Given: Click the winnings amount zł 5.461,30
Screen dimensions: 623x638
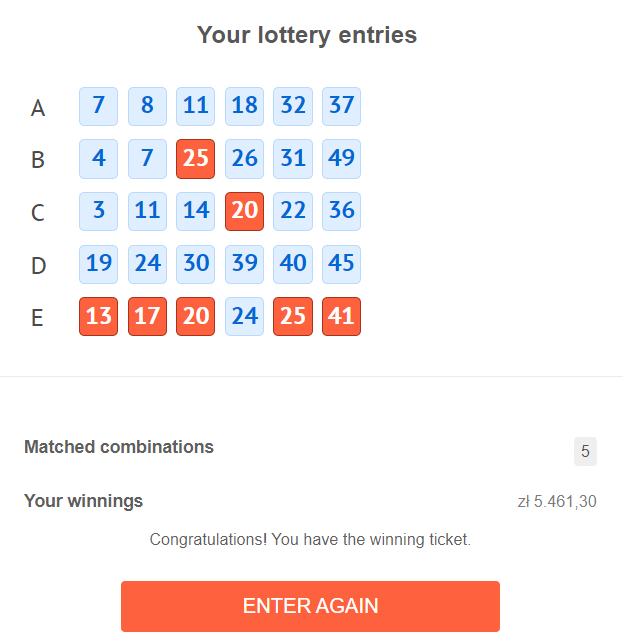Looking at the screenshot, I should [x=557, y=501].
